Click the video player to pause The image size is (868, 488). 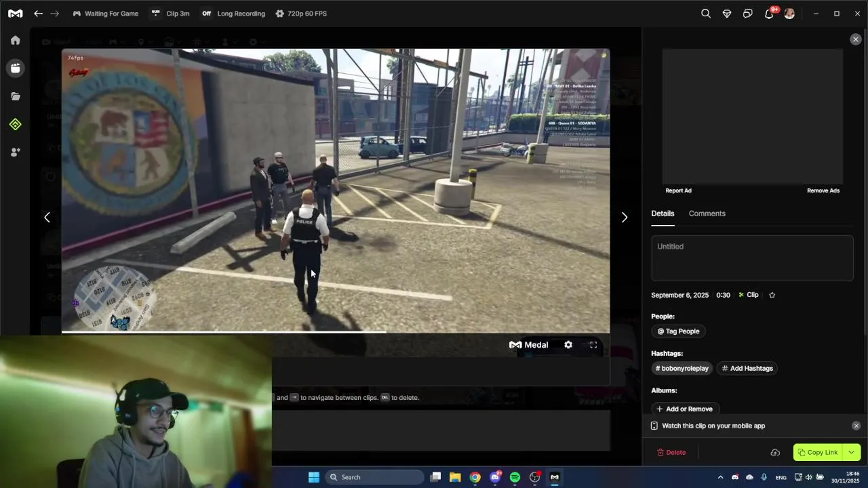coord(336,190)
